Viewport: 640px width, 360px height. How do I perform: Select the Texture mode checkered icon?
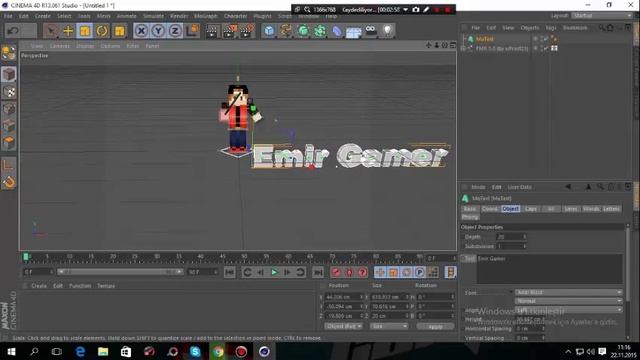point(9,92)
